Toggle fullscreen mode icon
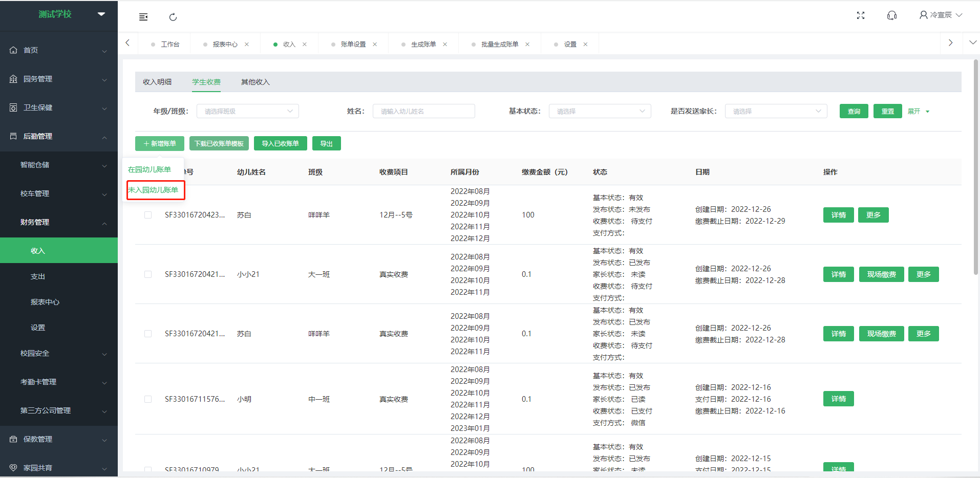The image size is (980, 478). [x=861, y=15]
